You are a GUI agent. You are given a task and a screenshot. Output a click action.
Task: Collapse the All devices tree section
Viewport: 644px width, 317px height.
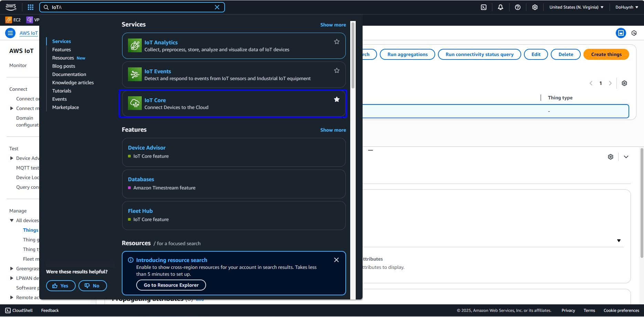pos(12,220)
